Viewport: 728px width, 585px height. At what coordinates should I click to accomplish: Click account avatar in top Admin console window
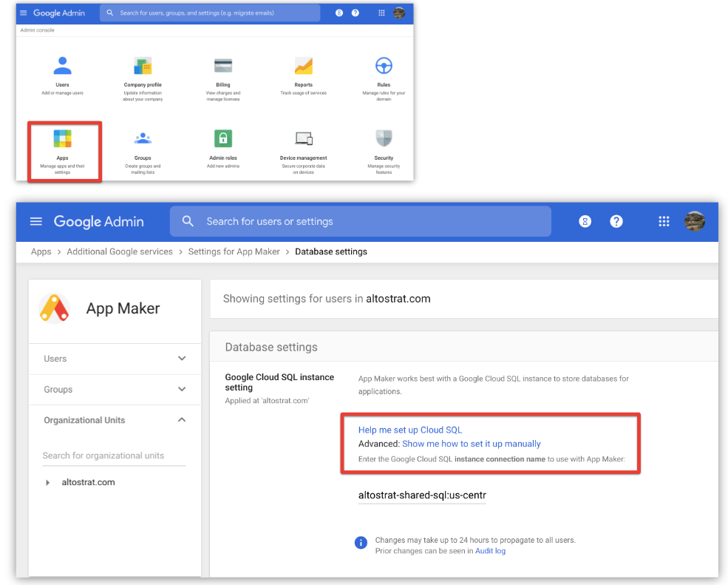(x=399, y=13)
